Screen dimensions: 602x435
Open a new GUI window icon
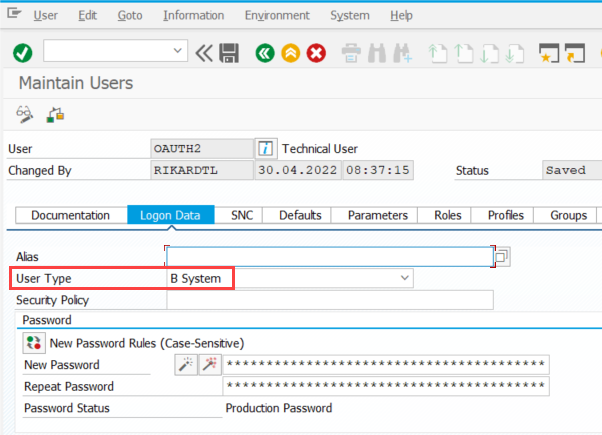click(549, 53)
